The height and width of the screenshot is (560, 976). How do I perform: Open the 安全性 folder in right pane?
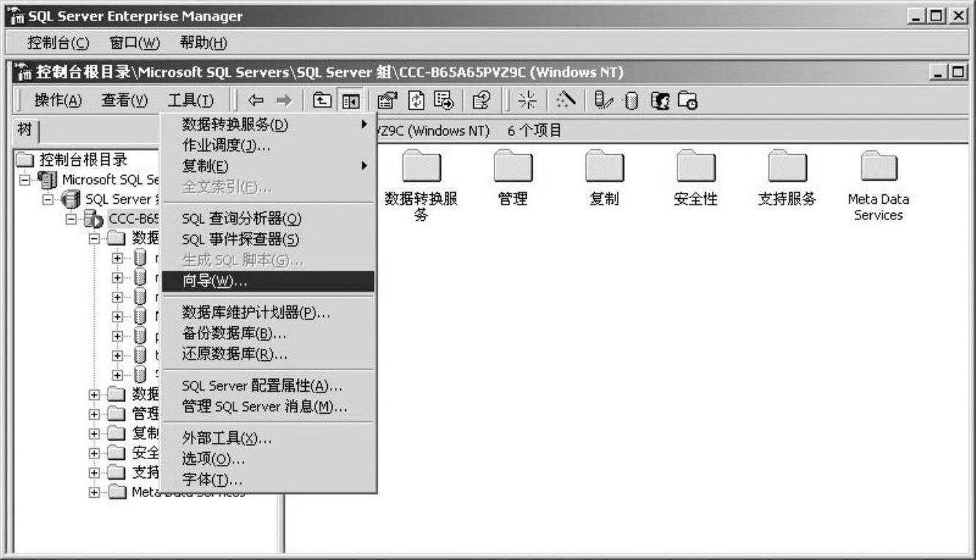pos(695,178)
